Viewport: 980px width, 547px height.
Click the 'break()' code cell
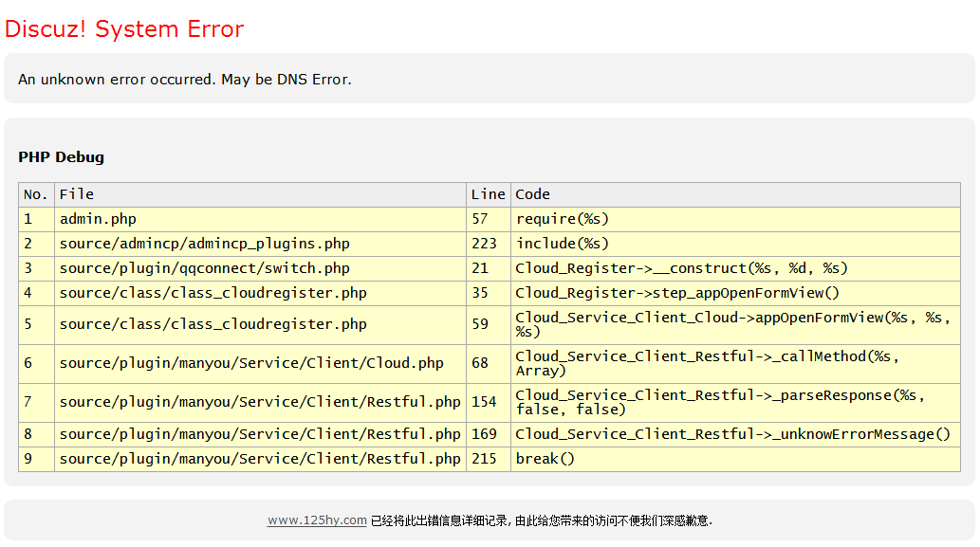pyautogui.click(x=735, y=459)
